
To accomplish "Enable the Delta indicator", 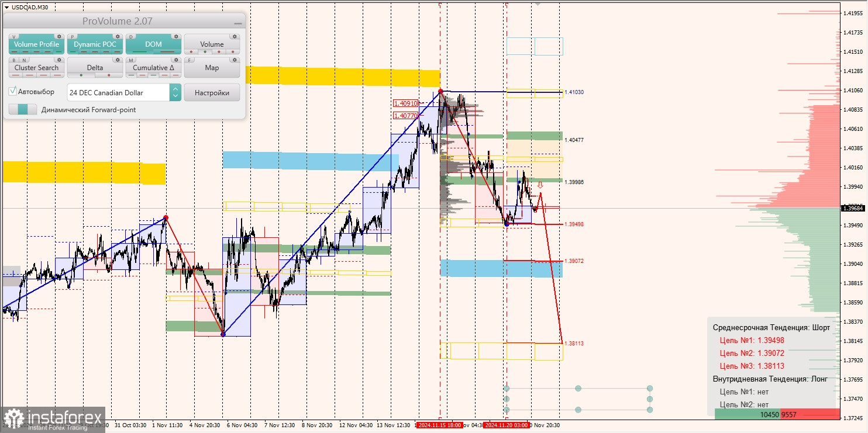I will click(95, 67).
